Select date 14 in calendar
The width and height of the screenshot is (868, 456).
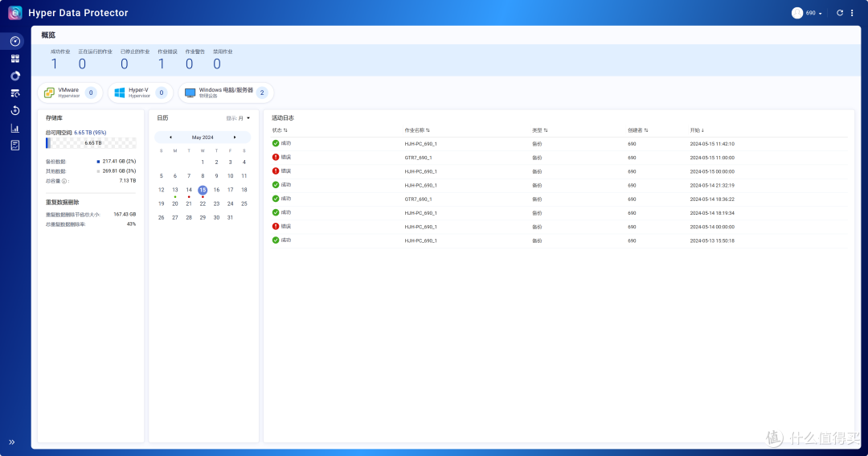pyautogui.click(x=189, y=190)
